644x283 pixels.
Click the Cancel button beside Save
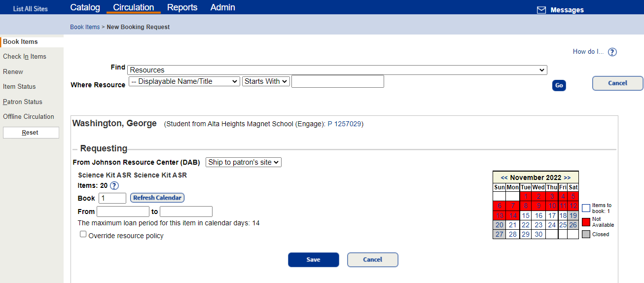click(373, 260)
